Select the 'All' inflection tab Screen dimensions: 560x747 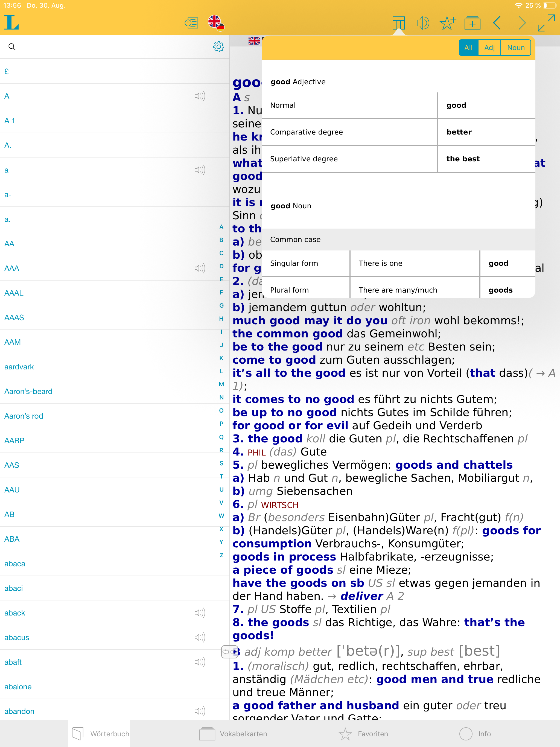point(468,47)
